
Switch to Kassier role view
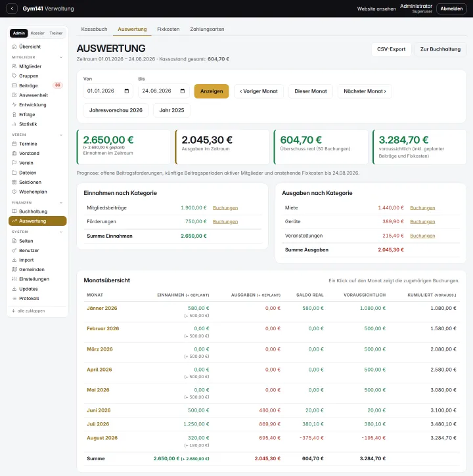pyautogui.click(x=37, y=33)
